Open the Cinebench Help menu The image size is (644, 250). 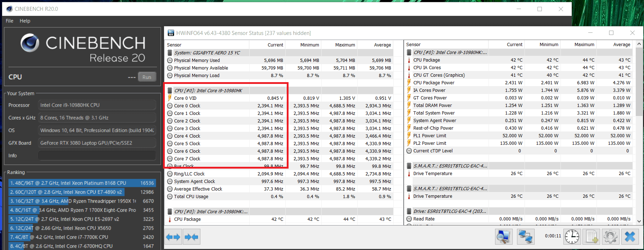pos(25,21)
